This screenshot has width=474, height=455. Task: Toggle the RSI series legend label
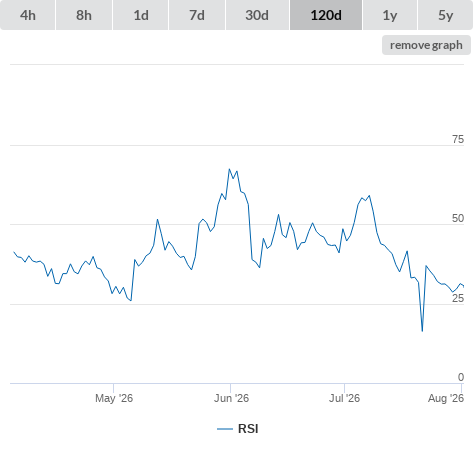tap(248, 429)
